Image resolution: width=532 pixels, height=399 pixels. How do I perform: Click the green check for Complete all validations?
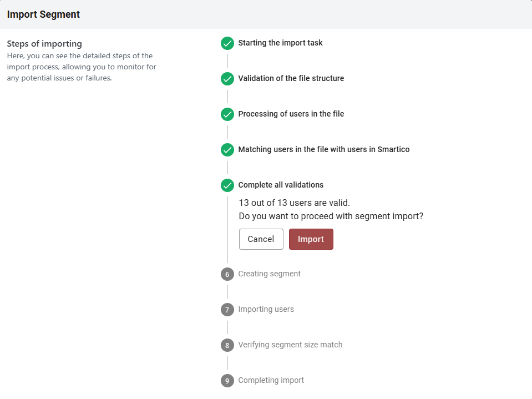pyautogui.click(x=227, y=185)
